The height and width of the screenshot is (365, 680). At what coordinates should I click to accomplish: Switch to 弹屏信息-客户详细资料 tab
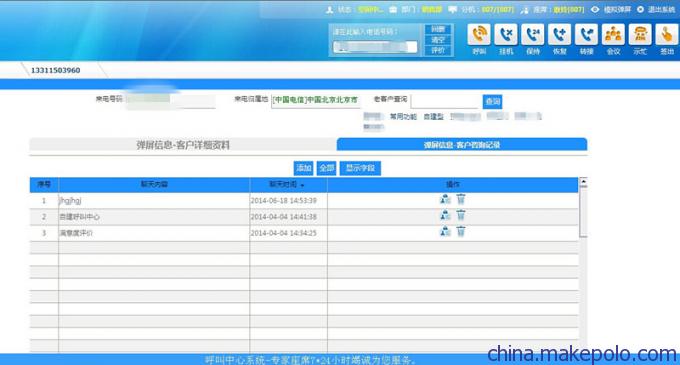pos(183,145)
